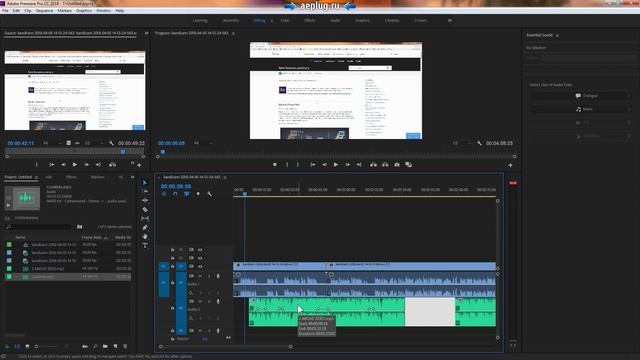Screen dimensions: 640x360
Task: Select the Selection tool in the tools panel
Action: tap(145, 182)
